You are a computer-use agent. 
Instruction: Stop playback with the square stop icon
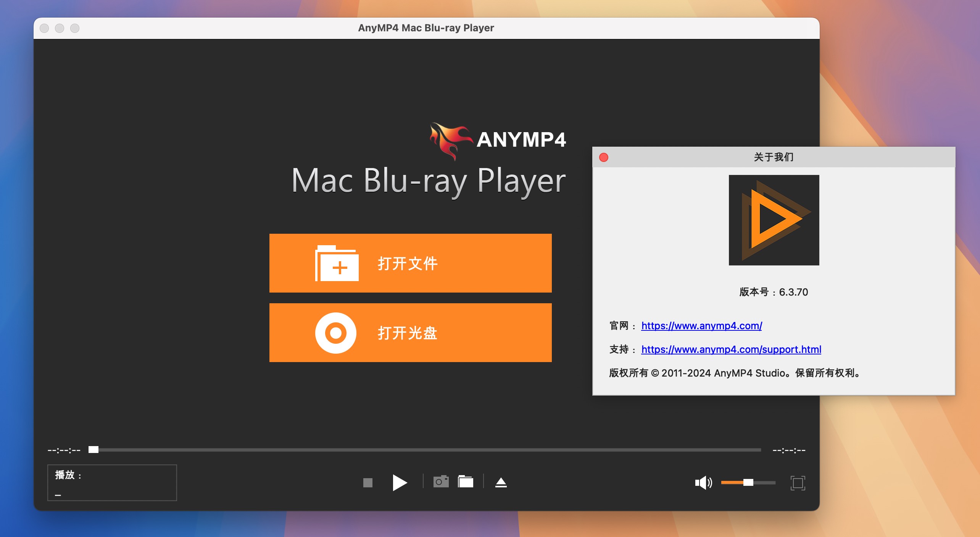pos(367,483)
